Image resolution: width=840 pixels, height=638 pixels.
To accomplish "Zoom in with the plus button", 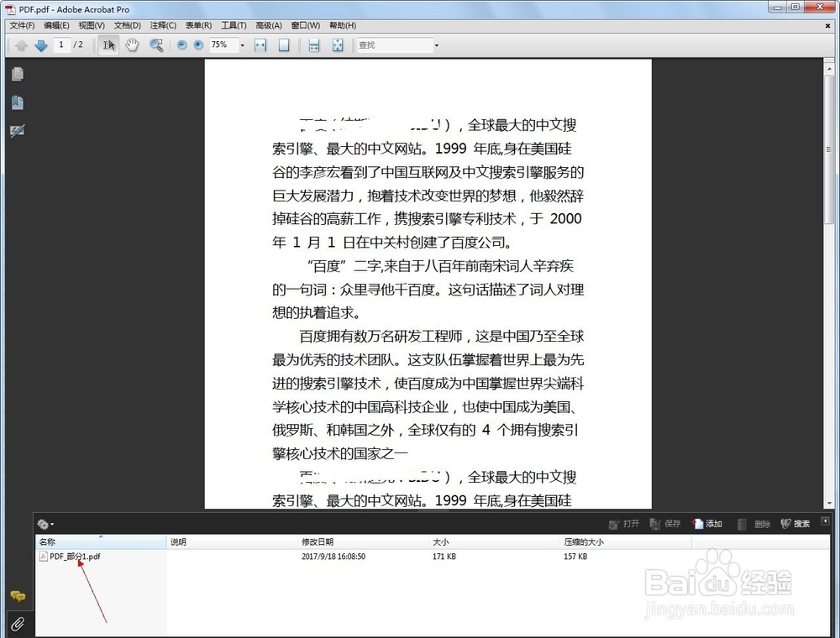I will click(x=198, y=45).
